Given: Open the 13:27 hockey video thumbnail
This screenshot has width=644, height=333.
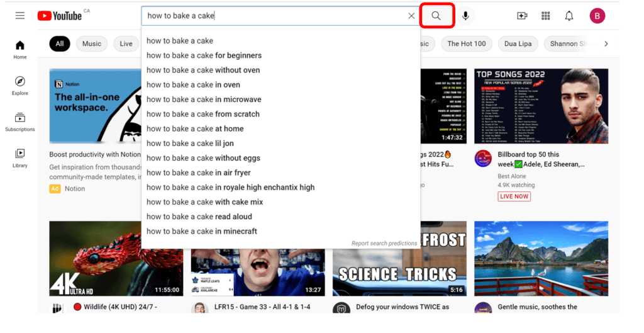Looking at the screenshot, I should pos(258,272).
